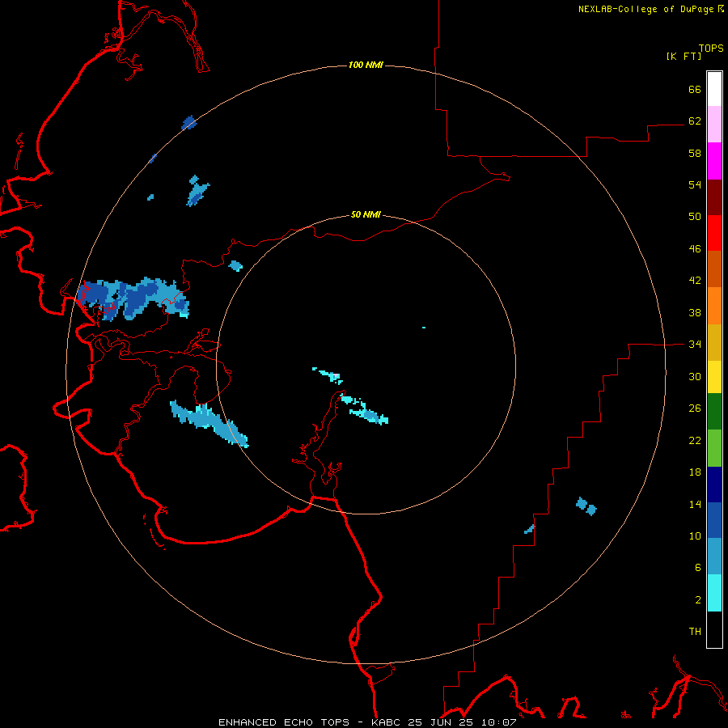Click the tiny cyan echo dot inside the 50 NMI ring

[x=424, y=328]
